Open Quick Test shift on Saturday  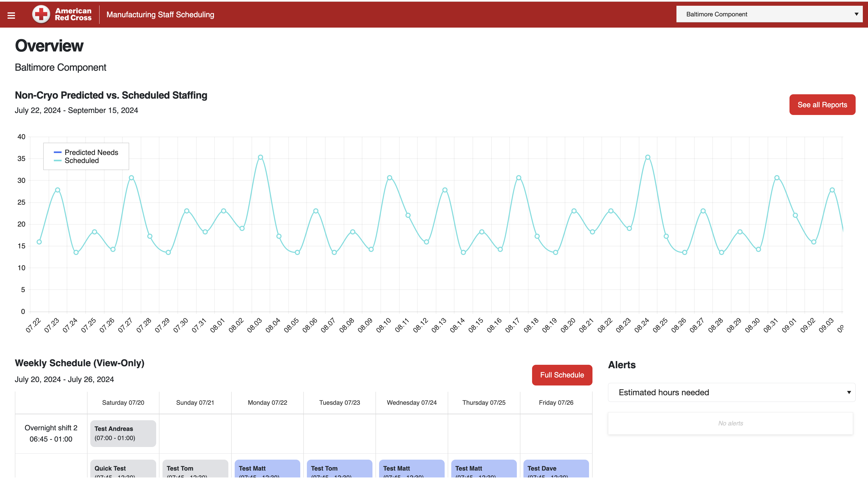[123, 469]
